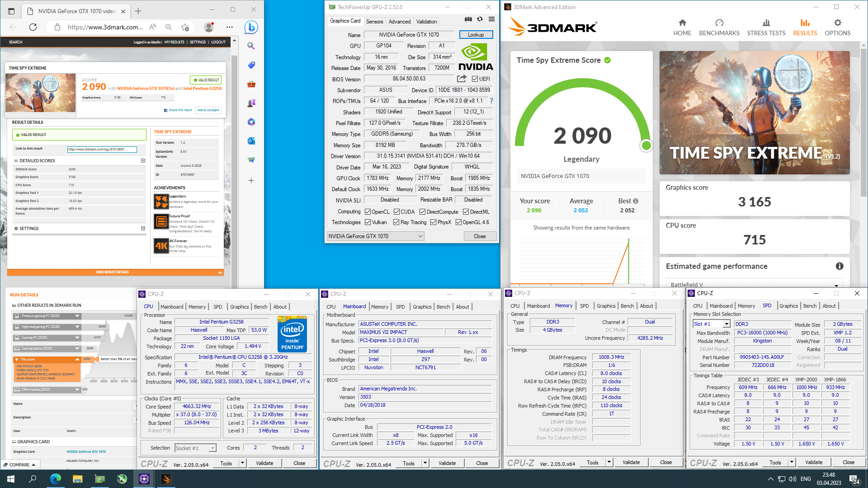Click the BIOS export share icon in GPU-Z
The width and height of the screenshot is (868, 488).
(x=462, y=79)
